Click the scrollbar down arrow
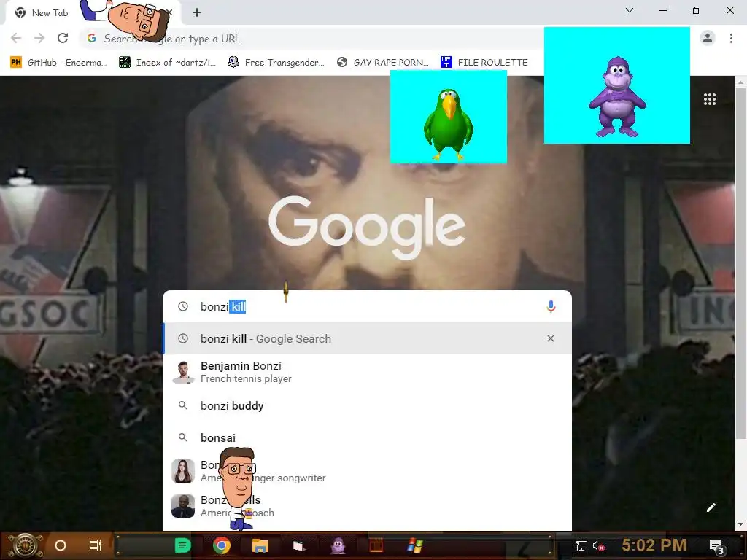The width and height of the screenshot is (747, 560). (740, 524)
